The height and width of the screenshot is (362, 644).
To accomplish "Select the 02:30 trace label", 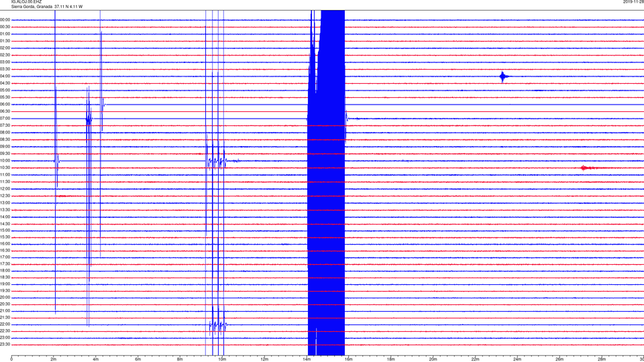I will point(5,55).
